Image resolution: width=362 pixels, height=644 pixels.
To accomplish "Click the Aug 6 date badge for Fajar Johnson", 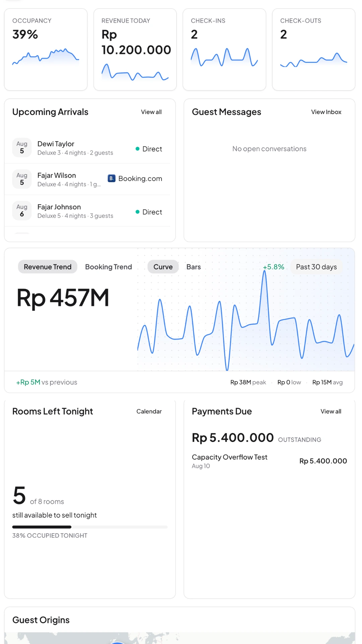I will click(22, 211).
